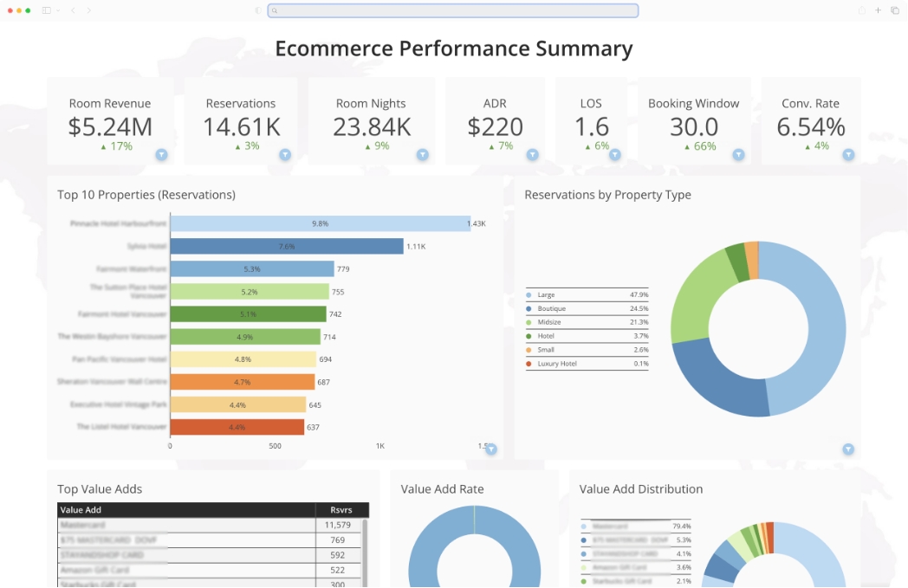Image resolution: width=908 pixels, height=588 pixels.
Task: Click the 6.54% Conv. Rate value
Action: [x=811, y=126]
